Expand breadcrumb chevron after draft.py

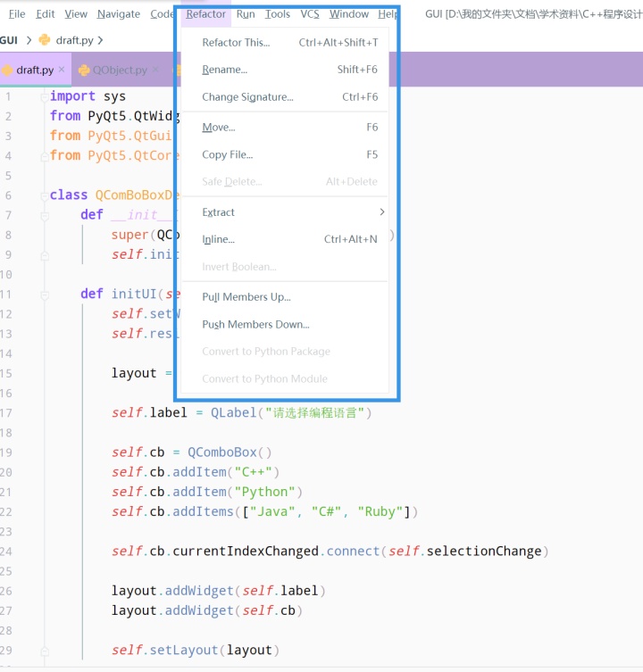pyautogui.click(x=100, y=40)
